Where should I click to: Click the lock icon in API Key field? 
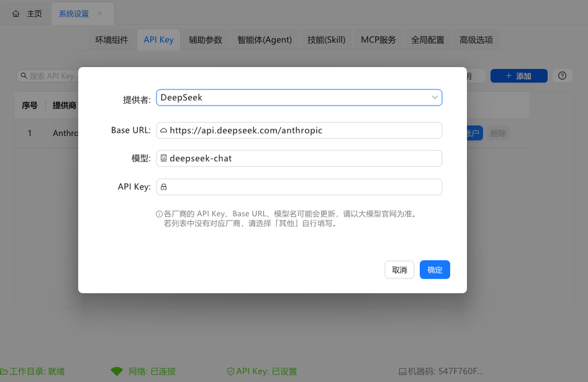click(x=164, y=187)
